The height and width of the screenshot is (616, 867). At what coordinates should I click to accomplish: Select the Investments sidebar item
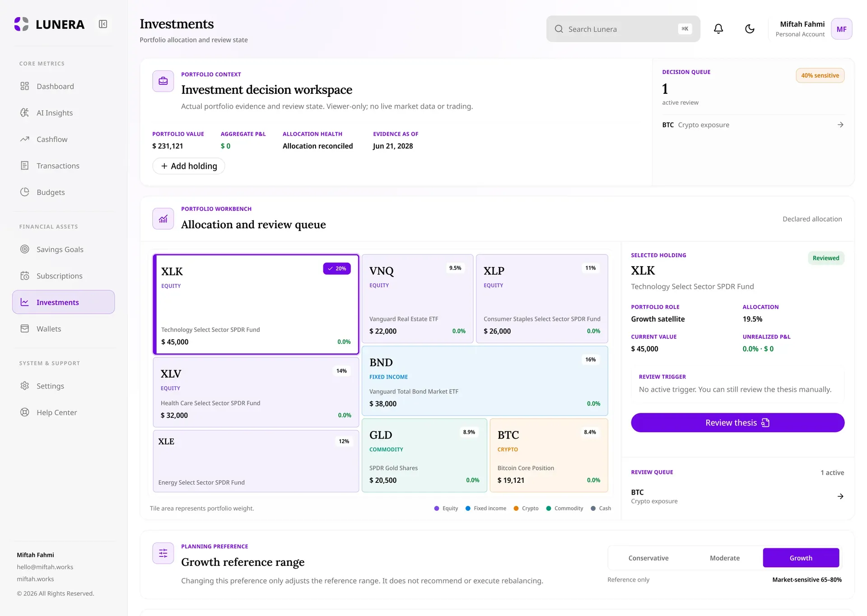point(63,302)
